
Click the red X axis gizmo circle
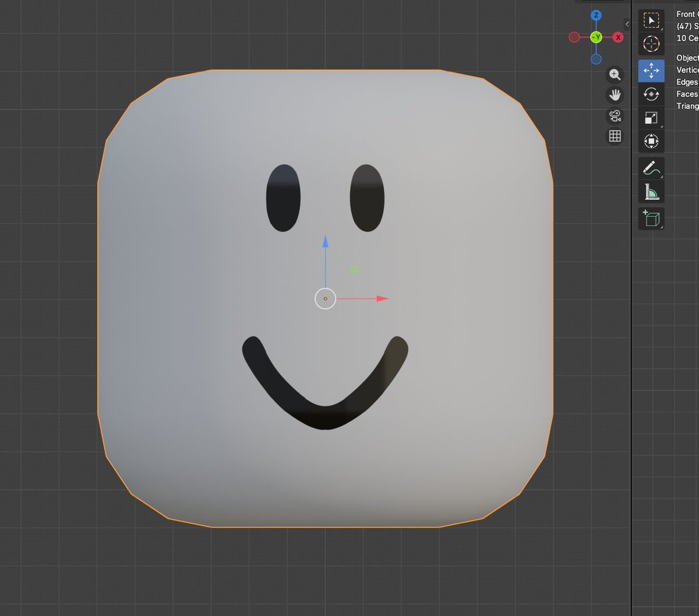coord(618,37)
